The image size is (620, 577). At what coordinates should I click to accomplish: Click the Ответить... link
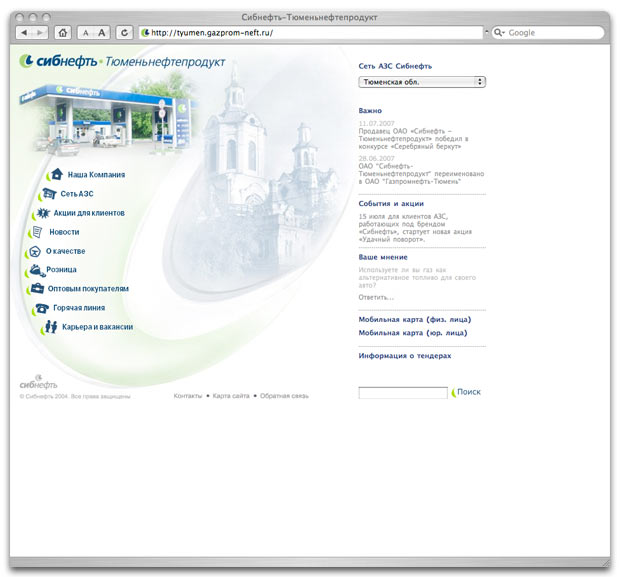point(376,297)
